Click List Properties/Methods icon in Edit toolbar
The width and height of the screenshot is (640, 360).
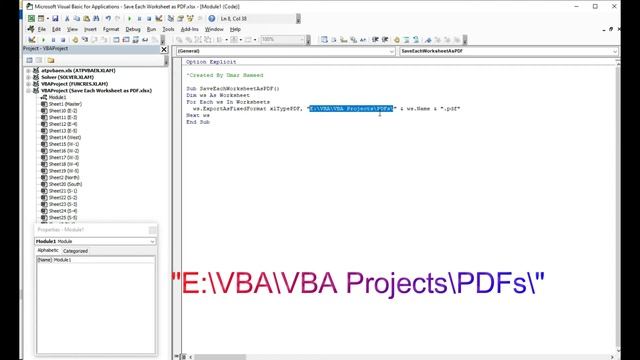(x=324, y=40)
